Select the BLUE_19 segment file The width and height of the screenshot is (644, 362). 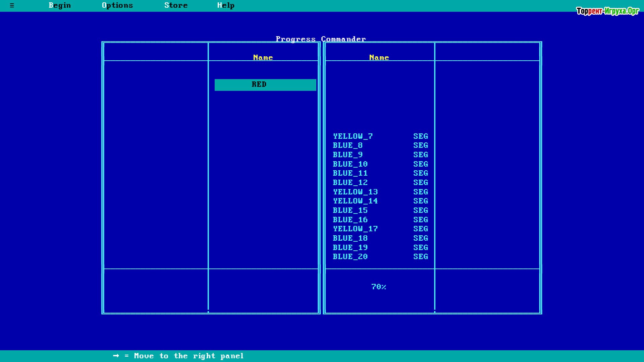tap(350, 248)
